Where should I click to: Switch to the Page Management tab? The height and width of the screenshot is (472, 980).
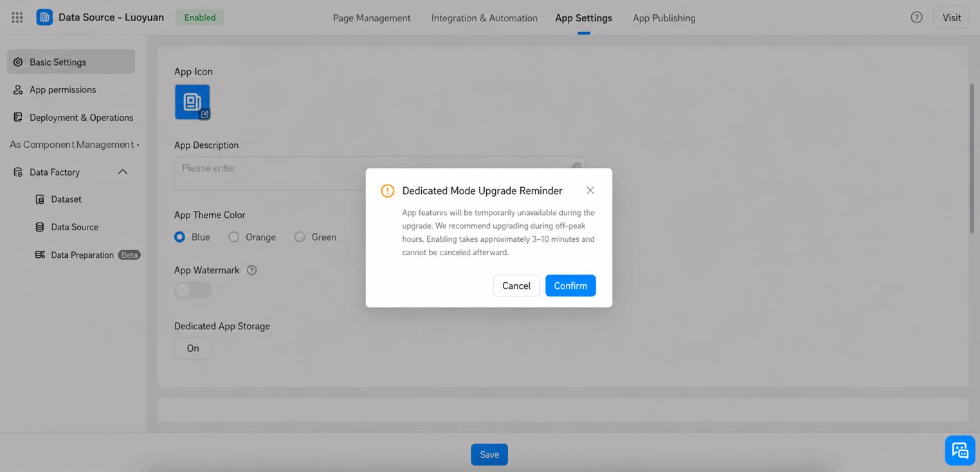tap(372, 18)
